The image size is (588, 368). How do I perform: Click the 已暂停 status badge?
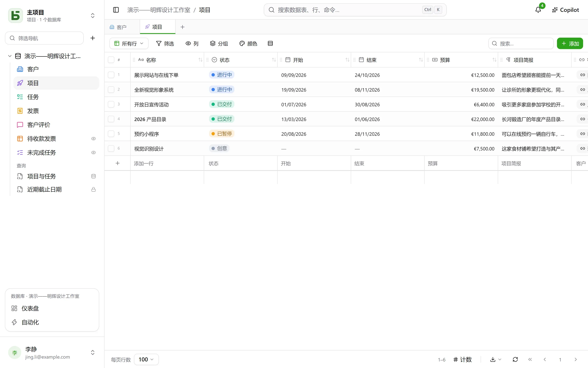point(222,134)
